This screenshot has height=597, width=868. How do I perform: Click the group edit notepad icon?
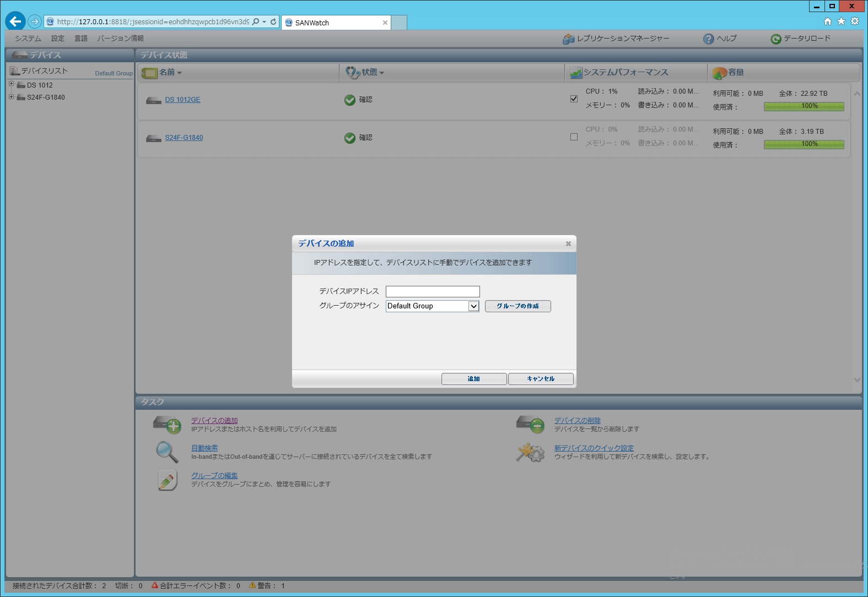(x=167, y=480)
